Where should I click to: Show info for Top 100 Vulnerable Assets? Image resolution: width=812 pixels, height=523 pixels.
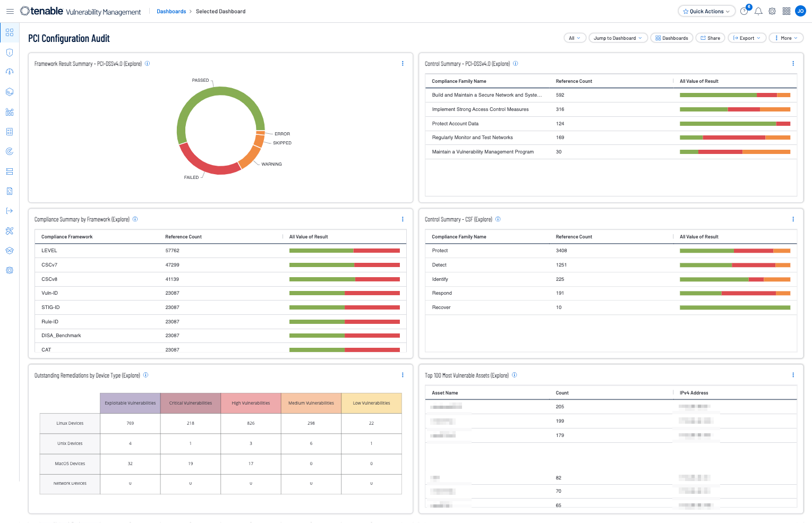coord(515,375)
